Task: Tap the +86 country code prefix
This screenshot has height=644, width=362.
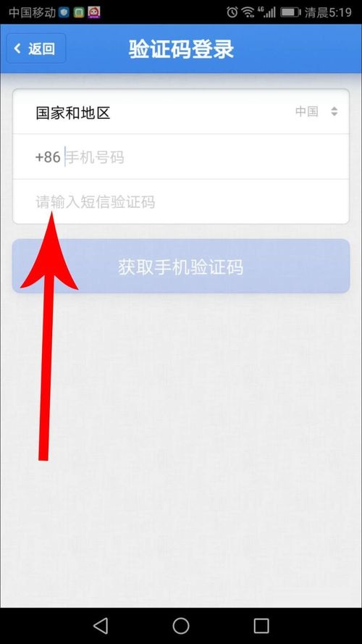Action: [48, 157]
